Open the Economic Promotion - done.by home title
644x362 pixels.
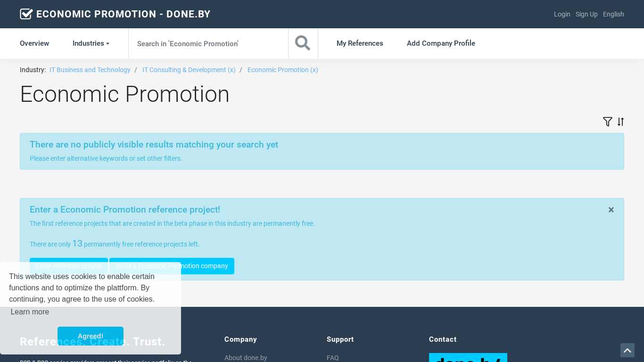click(x=124, y=14)
